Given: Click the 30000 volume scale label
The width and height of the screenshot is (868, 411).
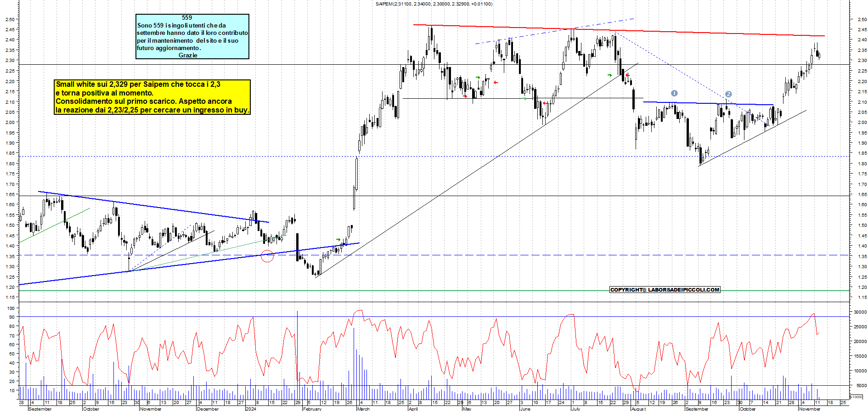Looking at the screenshot, I should [860, 312].
